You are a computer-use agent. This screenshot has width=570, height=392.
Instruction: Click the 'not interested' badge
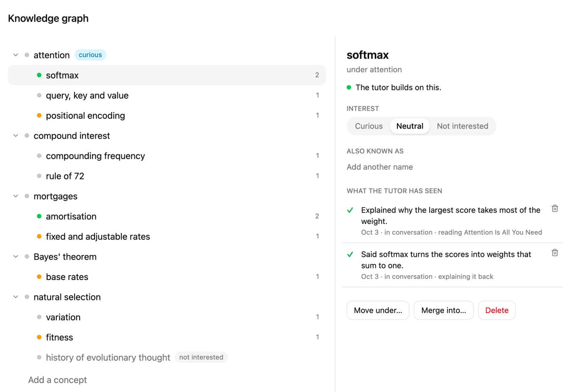coord(201,357)
